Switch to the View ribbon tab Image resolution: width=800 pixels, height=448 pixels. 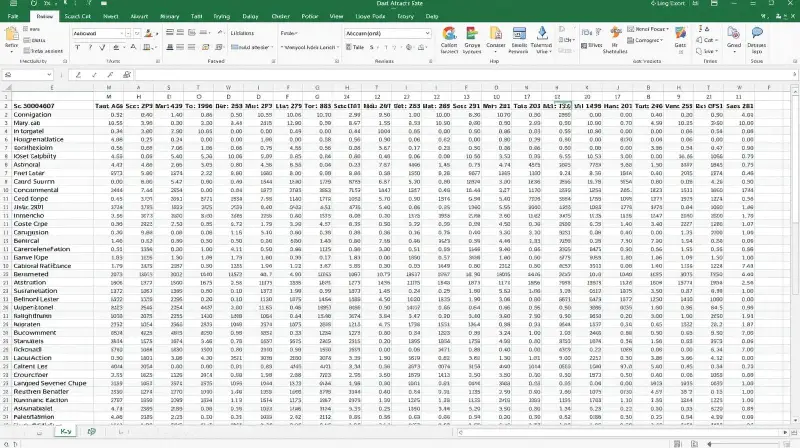click(338, 17)
